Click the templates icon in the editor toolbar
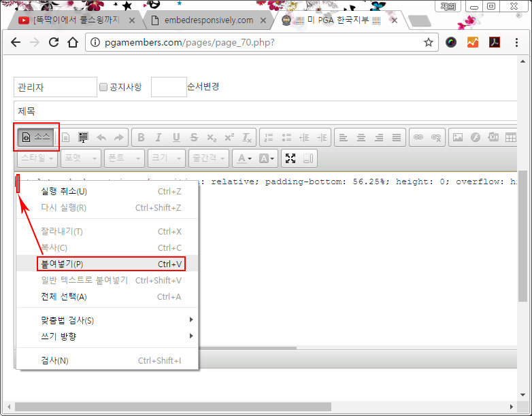This screenshot has height=416, width=532. click(x=83, y=137)
